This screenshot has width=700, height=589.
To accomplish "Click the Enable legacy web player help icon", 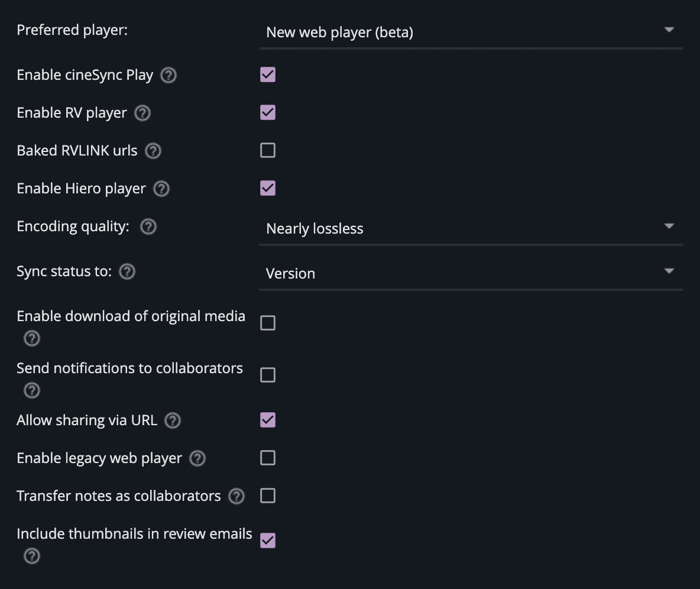I will click(x=197, y=458).
